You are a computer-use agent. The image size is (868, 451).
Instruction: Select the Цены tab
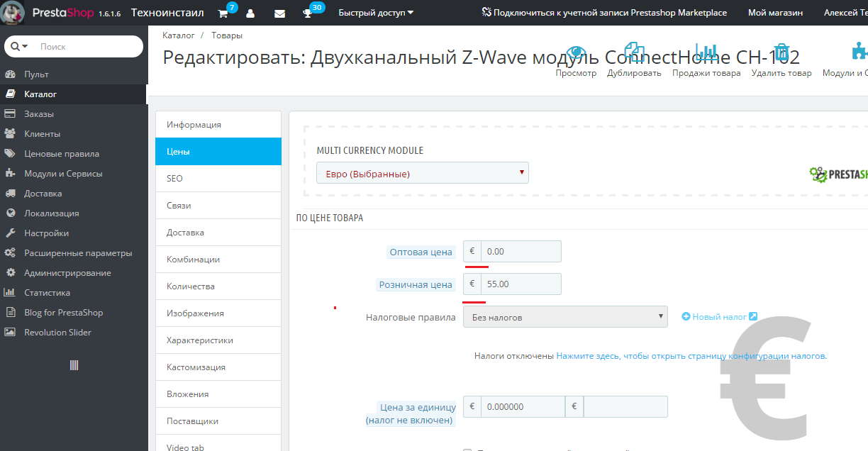(218, 152)
